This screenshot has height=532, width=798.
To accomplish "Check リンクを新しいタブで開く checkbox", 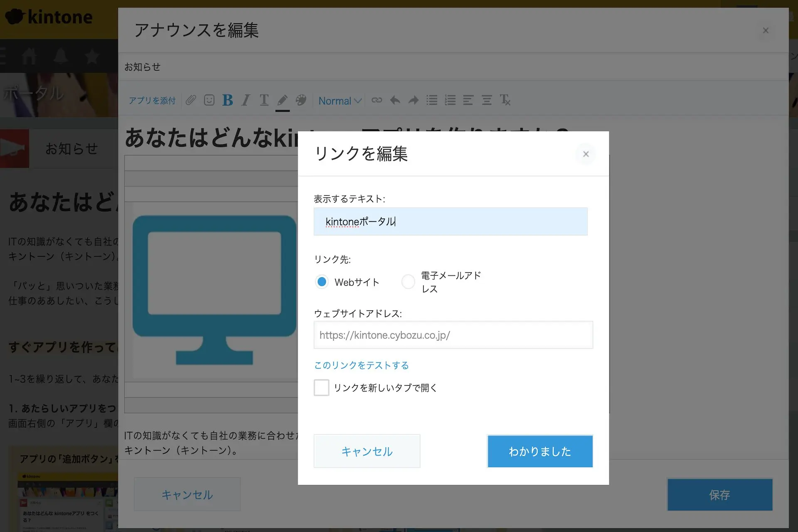I will [321, 388].
